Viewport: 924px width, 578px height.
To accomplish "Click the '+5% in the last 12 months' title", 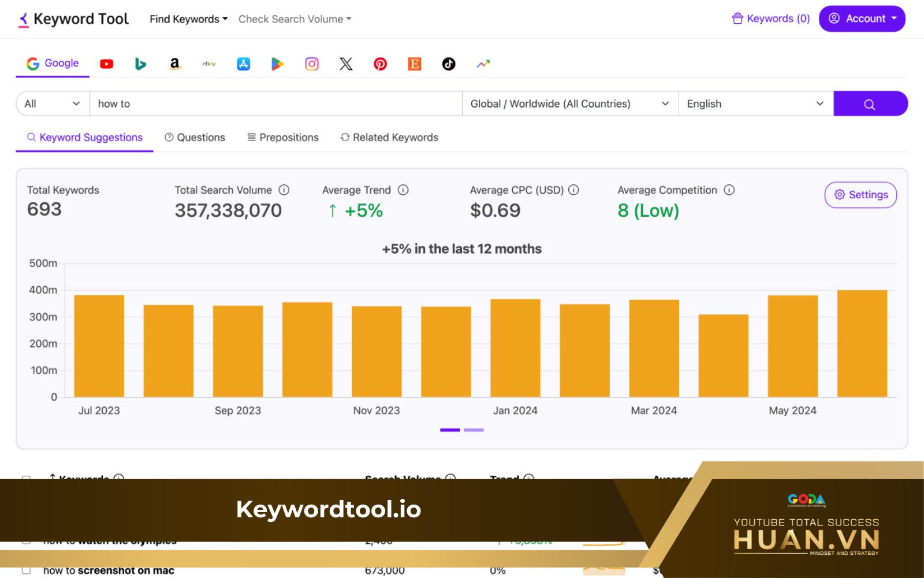I will 462,249.
